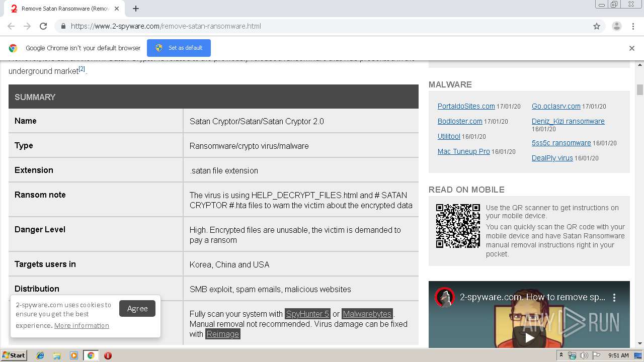Image resolution: width=644 pixels, height=362 pixels.
Task: Open a new browser tab
Action: (136, 9)
